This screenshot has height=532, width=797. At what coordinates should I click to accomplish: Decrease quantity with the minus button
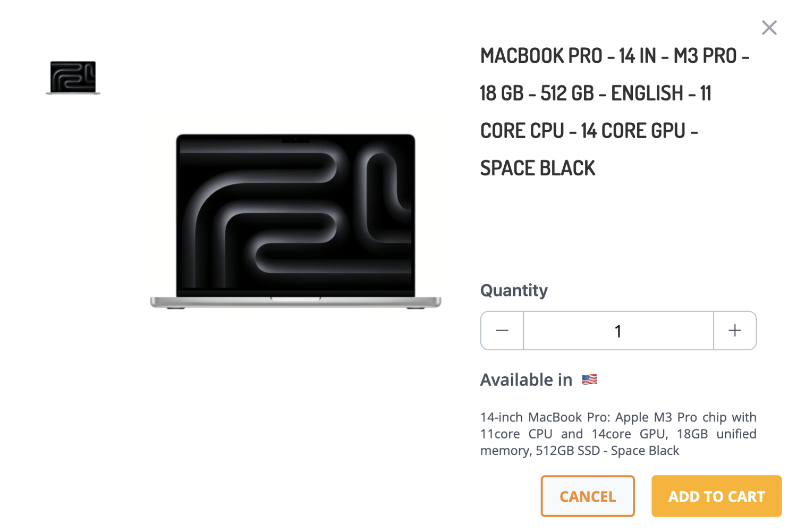(502, 331)
